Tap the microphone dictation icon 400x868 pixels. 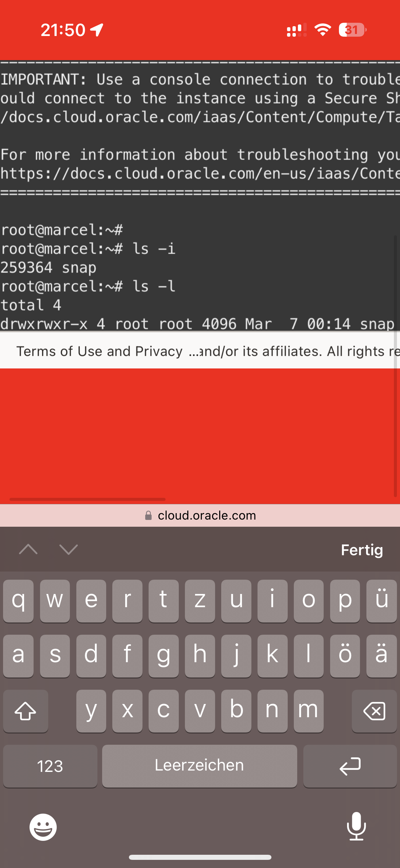(x=357, y=826)
